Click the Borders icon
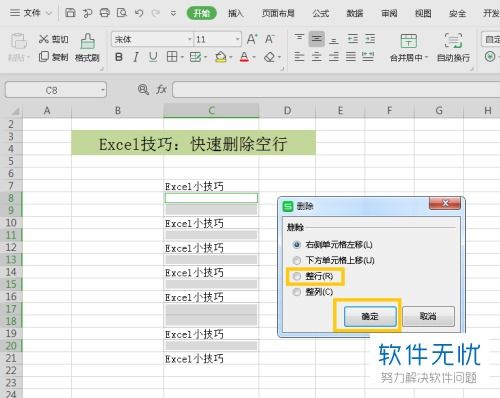This screenshot has width=500, height=398. (172, 57)
